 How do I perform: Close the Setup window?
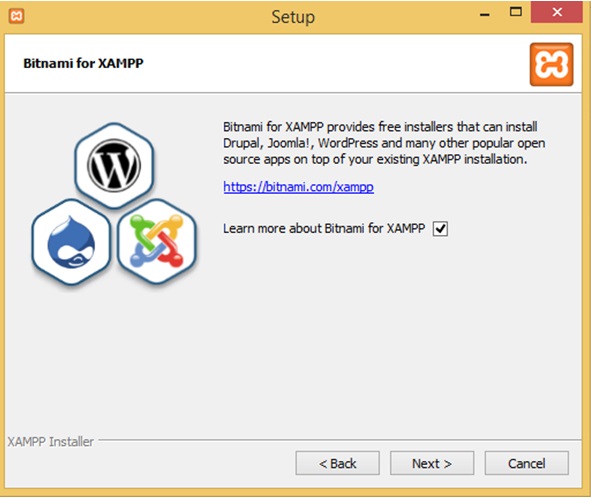pyautogui.click(x=557, y=12)
